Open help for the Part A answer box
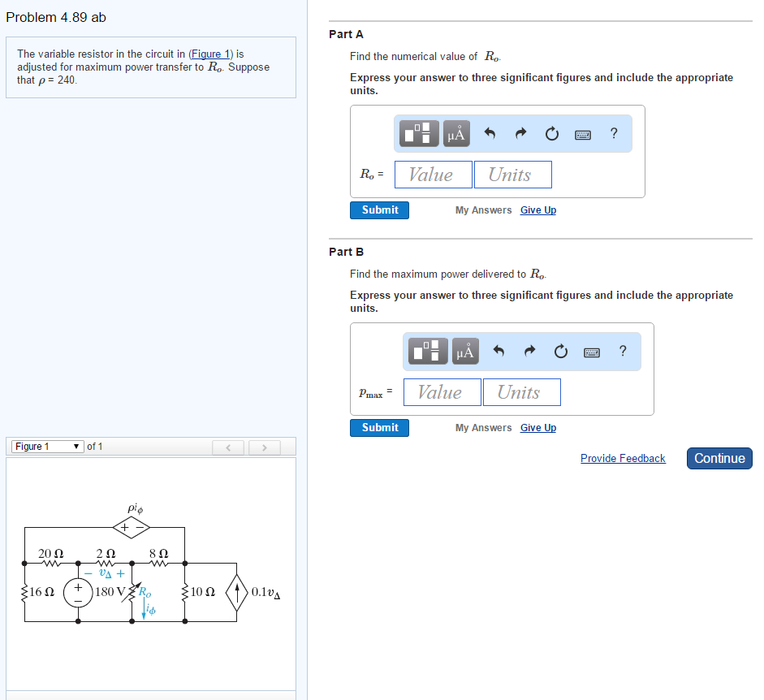 613,133
